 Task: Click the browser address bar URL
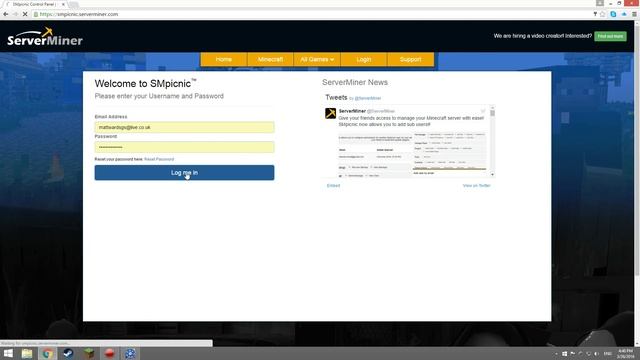pyautogui.click(x=79, y=14)
